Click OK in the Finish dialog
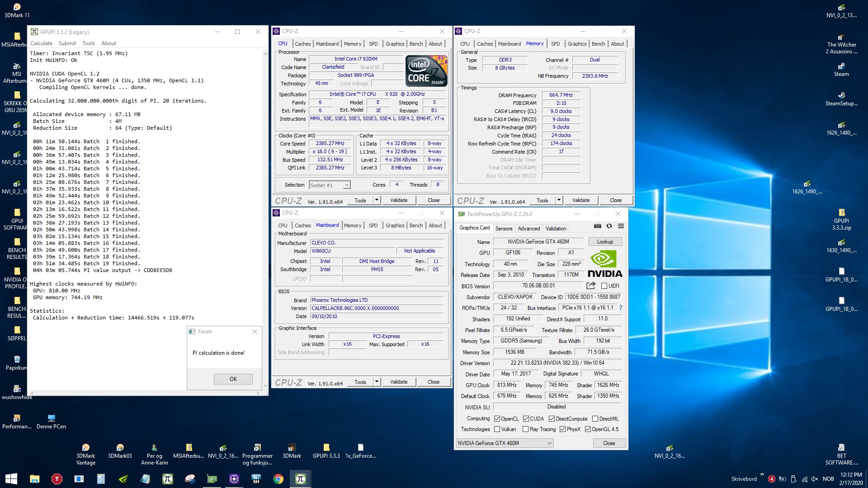Image resolution: width=868 pixels, height=488 pixels. coord(233,379)
